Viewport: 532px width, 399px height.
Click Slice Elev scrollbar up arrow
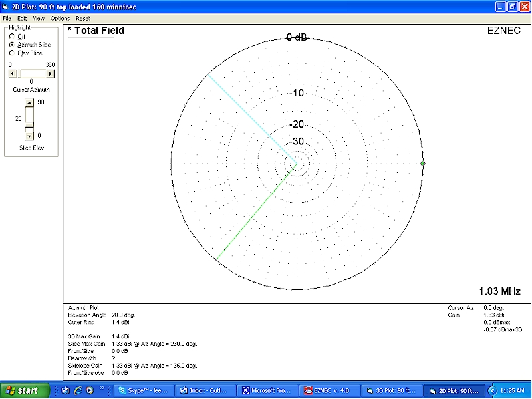click(29, 102)
